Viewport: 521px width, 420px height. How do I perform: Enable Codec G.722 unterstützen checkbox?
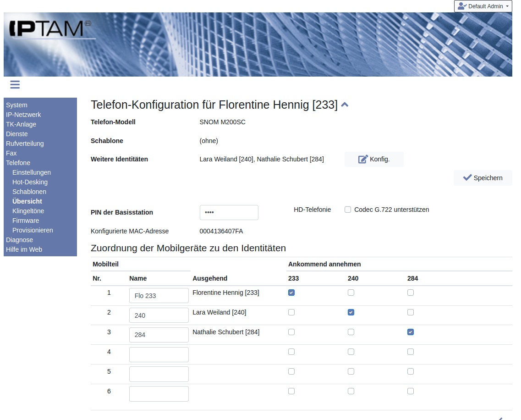coord(348,210)
